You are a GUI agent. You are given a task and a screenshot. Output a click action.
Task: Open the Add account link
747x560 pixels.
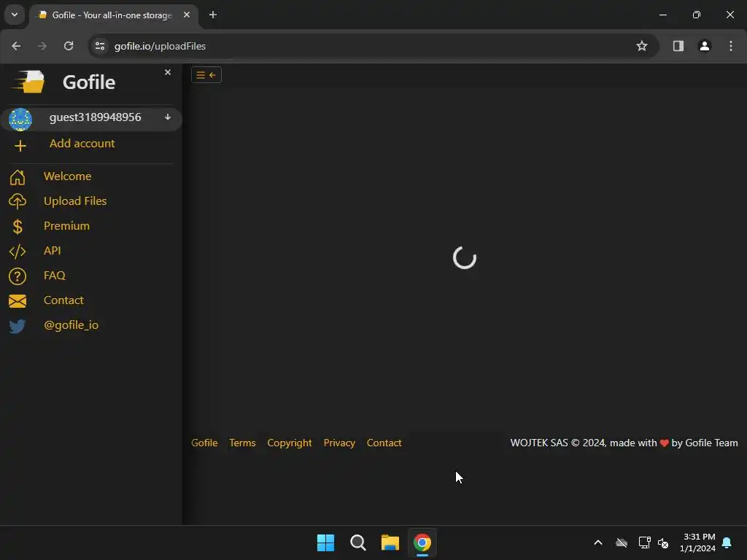click(x=82, y=144)
